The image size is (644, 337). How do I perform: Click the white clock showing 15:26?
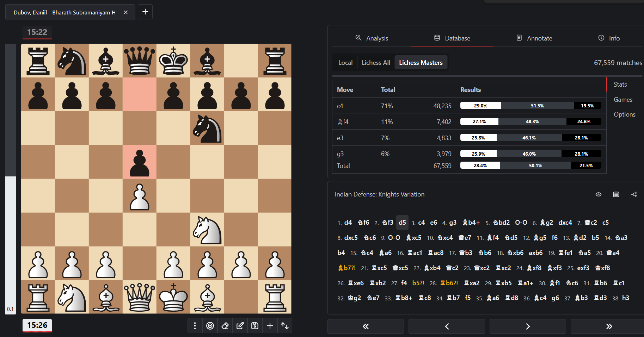point(37,325)
